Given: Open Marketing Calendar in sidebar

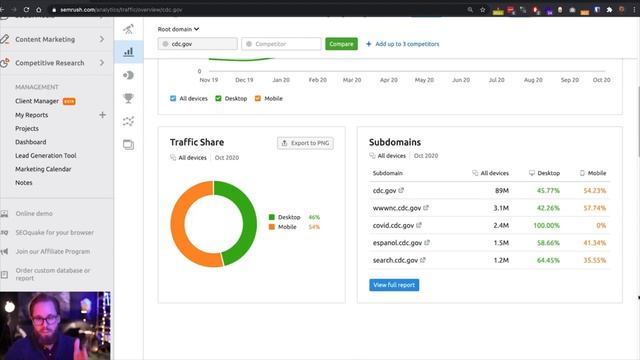Looking at the screenshot, I should [x=43, y=169].
